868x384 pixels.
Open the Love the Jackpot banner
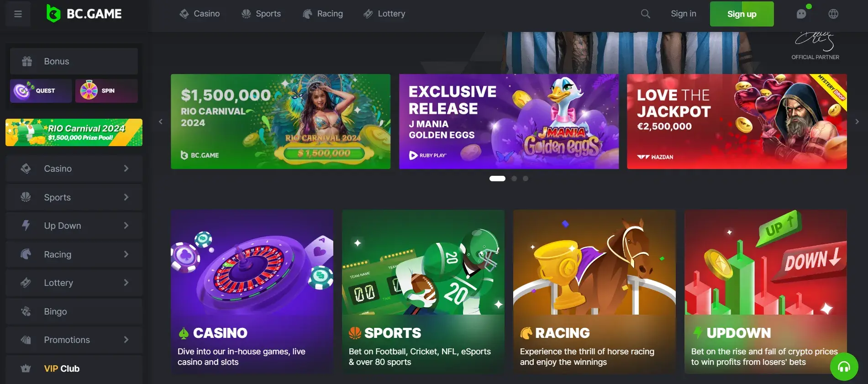click(736, 121)
